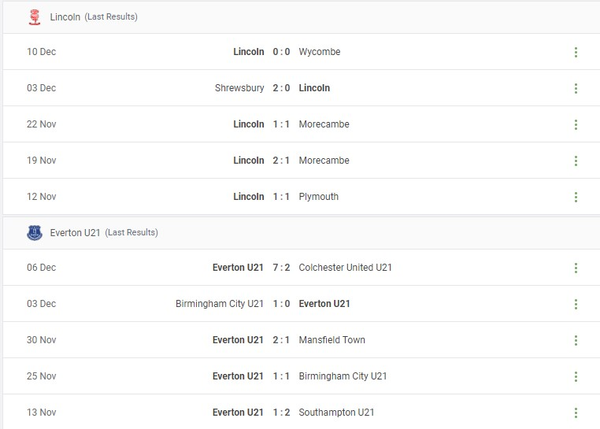Click the Southampton U21 team name

point(336,412)
